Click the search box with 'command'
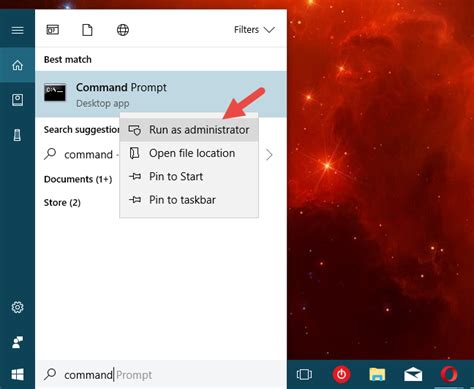This screenshot has width=474, height=389. 161,375
